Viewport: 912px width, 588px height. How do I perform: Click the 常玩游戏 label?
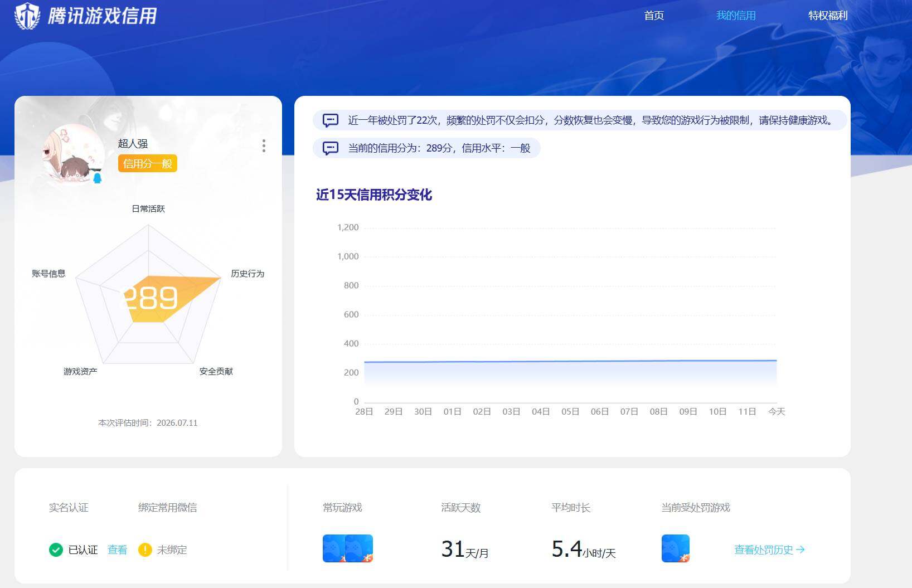pos(342,508)
